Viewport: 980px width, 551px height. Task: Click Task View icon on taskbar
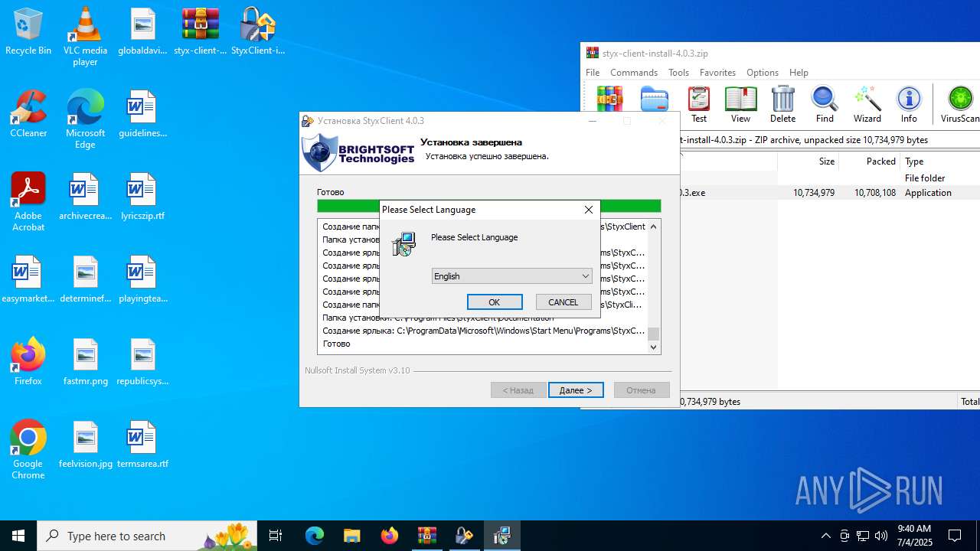[276, 536]
